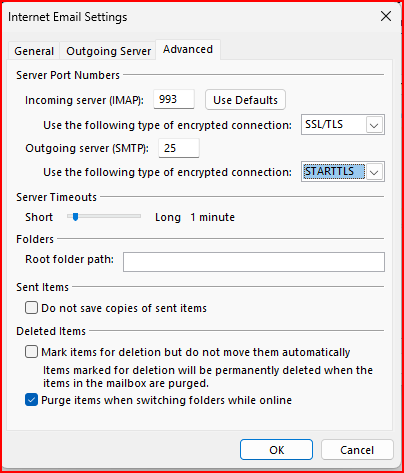The height and width of the screenshot is (473, 404).
Task: Click the Server Timeouts slider handle
Action: 76,217
